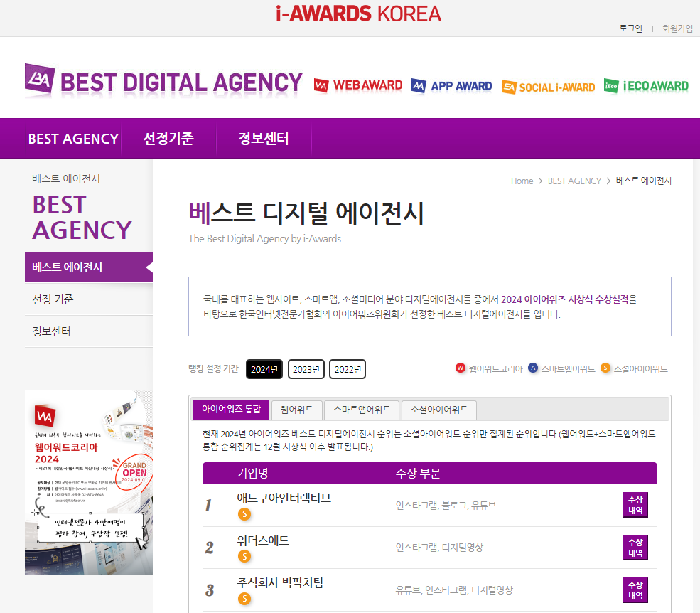Click the 애드쿠아인터렉티브 company name

[x=284, y=498]
